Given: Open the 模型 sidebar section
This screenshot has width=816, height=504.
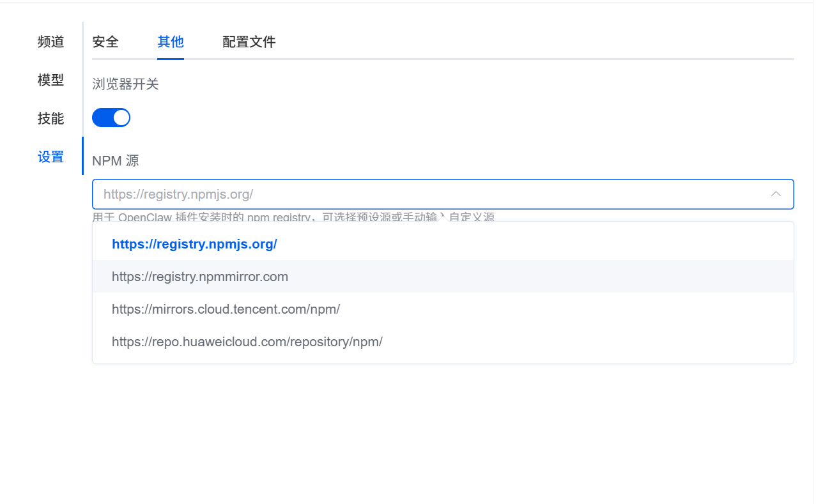Looking at the screenshot, I should (x=51, y=80).
